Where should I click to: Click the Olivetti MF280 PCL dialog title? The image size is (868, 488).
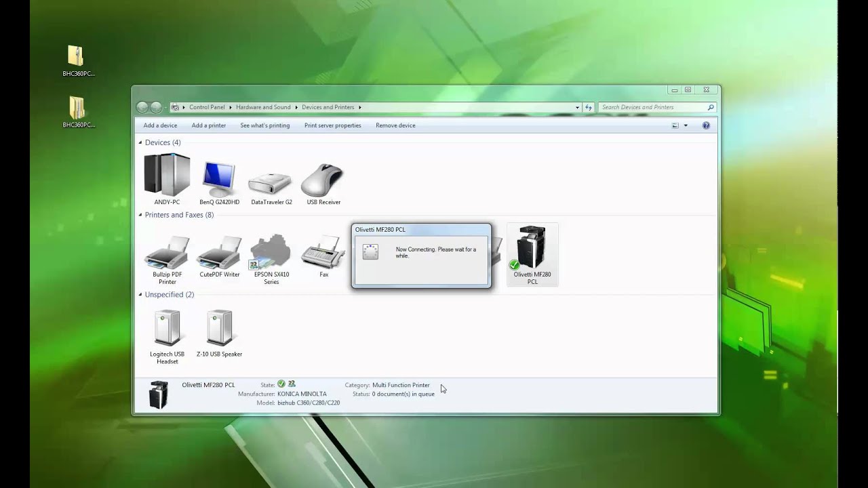click(x=380, y=230)
